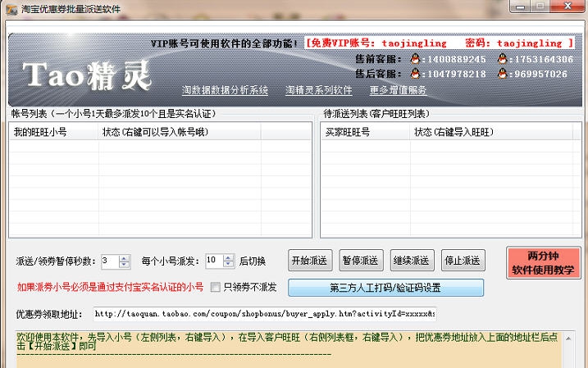Enable the 只领券不派发 checkbox

click(x=215, y=287)
